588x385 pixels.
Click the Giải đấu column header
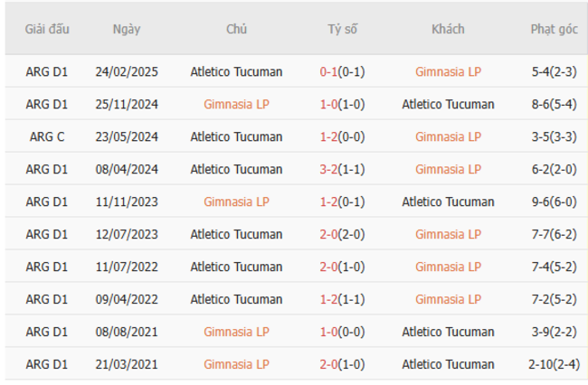coord(47,29)
